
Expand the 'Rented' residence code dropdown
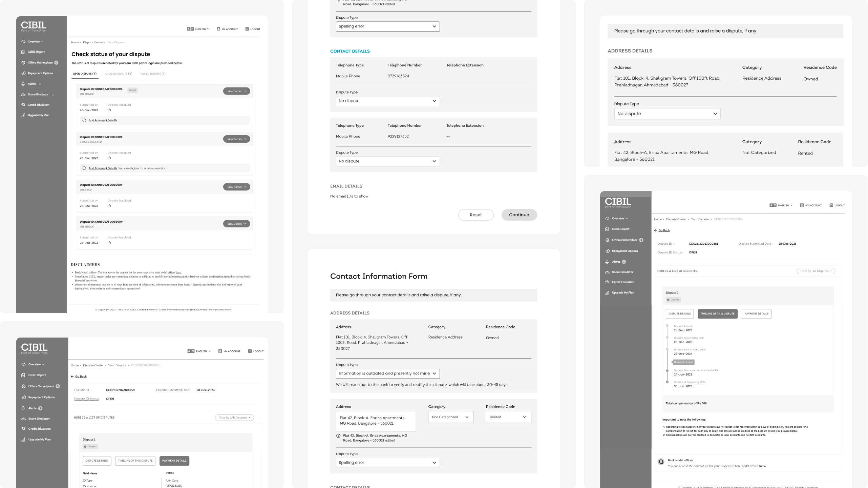pos(508,417)
